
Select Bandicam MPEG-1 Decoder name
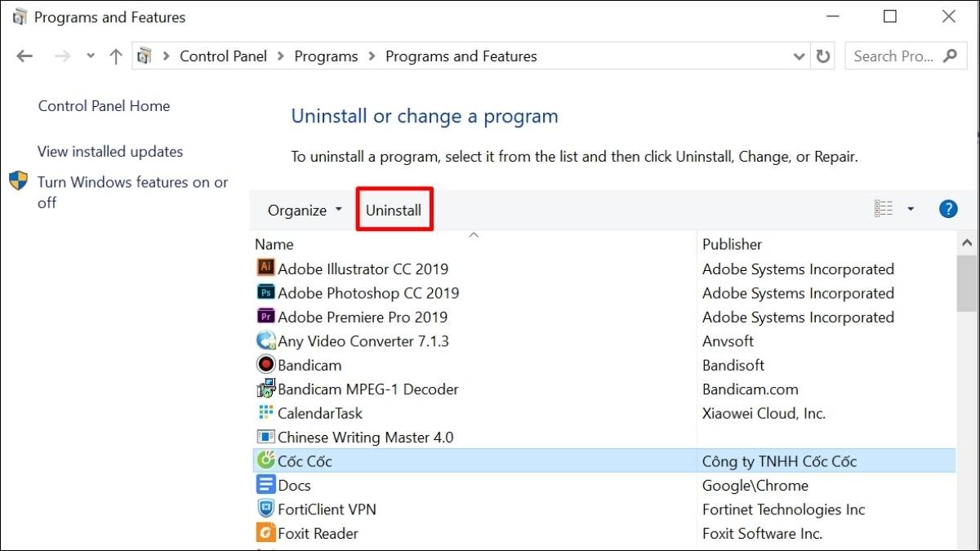[368, 389]
